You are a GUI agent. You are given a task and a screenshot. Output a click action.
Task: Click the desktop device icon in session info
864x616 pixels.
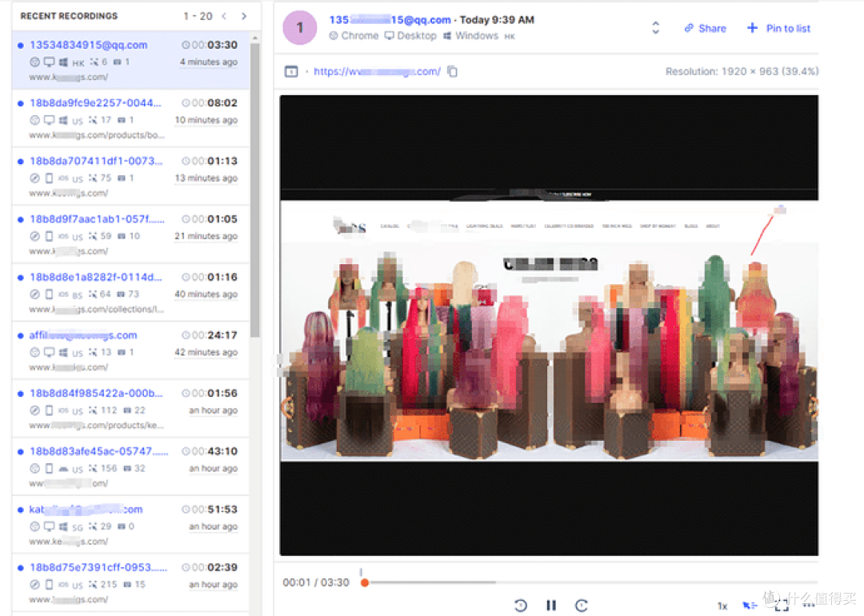pos(390,35)
